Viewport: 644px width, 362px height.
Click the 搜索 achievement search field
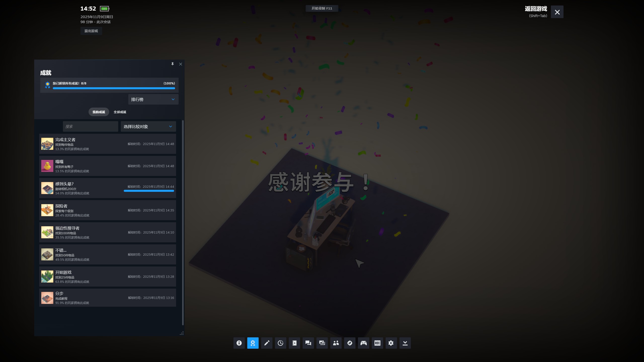point(90,126)
